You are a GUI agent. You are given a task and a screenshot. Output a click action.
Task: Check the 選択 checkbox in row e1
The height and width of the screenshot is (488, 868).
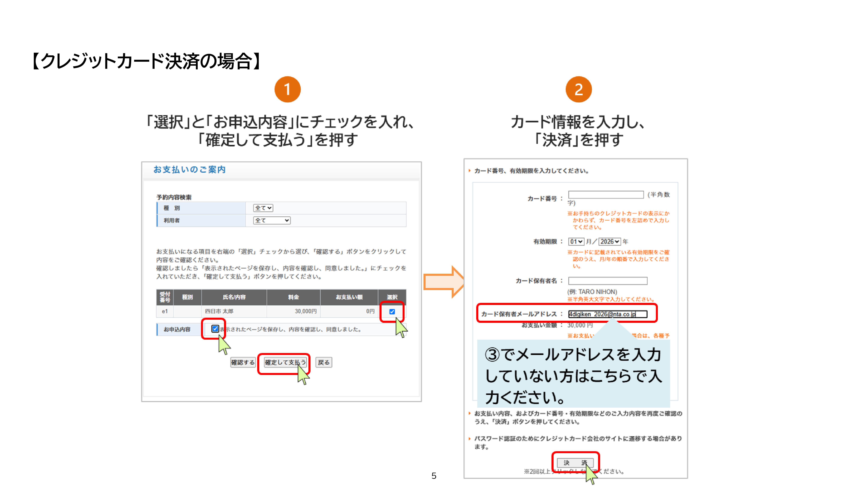392,312
